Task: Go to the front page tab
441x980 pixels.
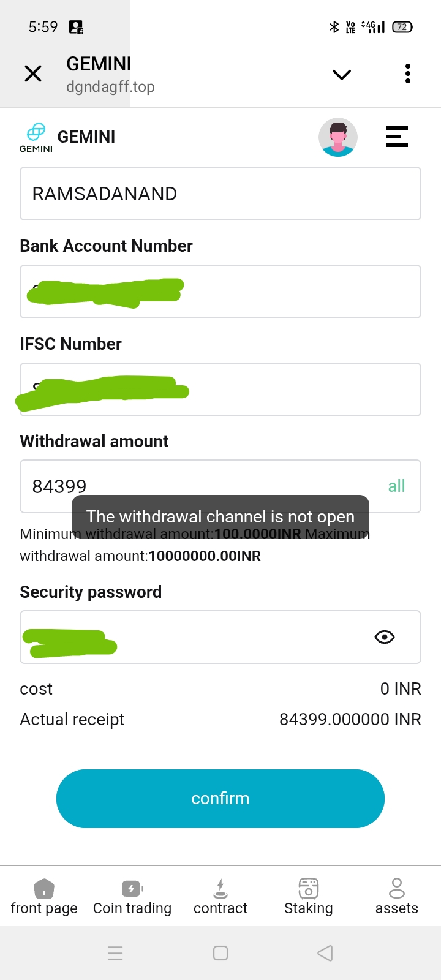Action: 44,897
